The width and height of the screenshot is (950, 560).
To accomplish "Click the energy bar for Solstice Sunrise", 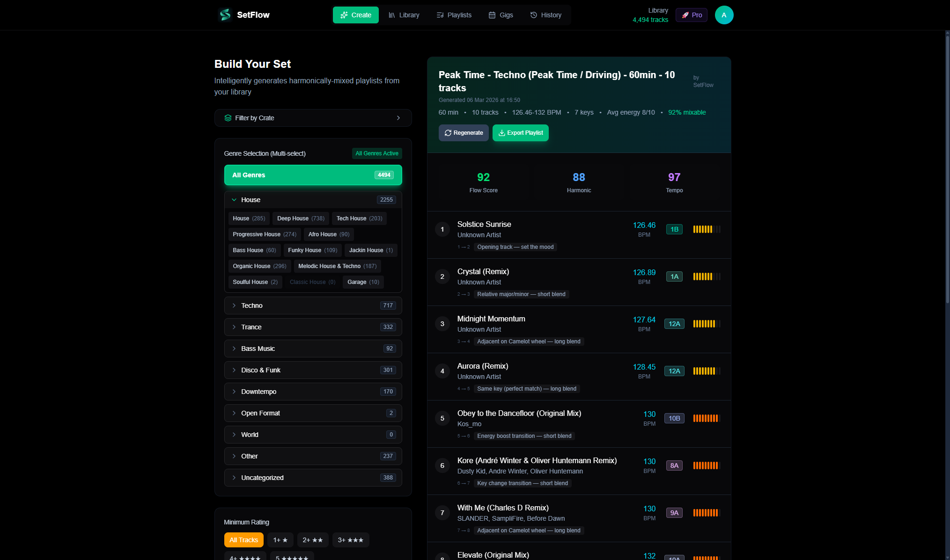I will [706, 229].
